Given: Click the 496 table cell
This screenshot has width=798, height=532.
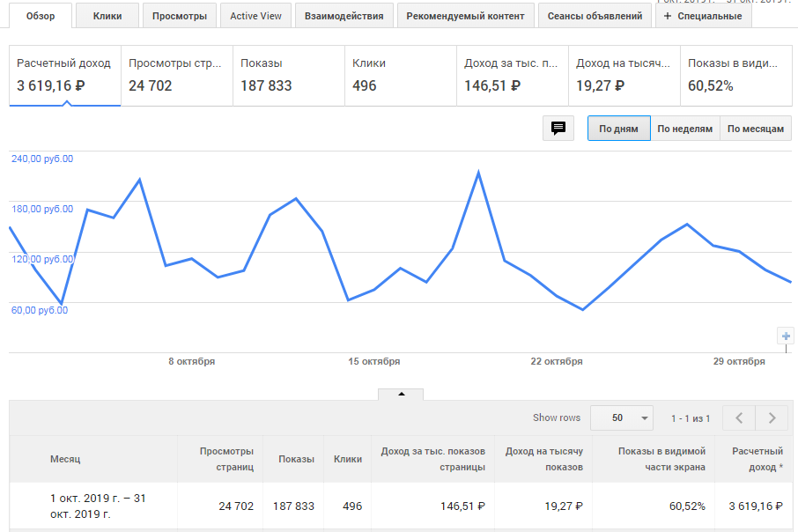Looking at the screenshot, I should 352,506.
